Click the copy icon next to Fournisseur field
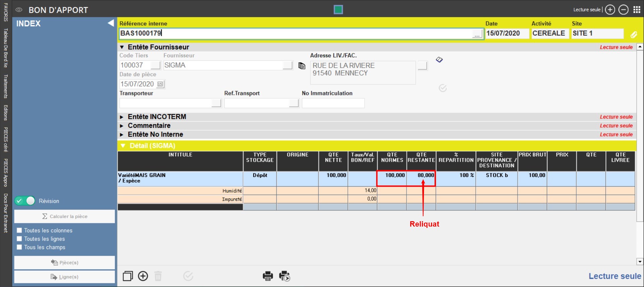The image size is (644, 287). (302, 66)
